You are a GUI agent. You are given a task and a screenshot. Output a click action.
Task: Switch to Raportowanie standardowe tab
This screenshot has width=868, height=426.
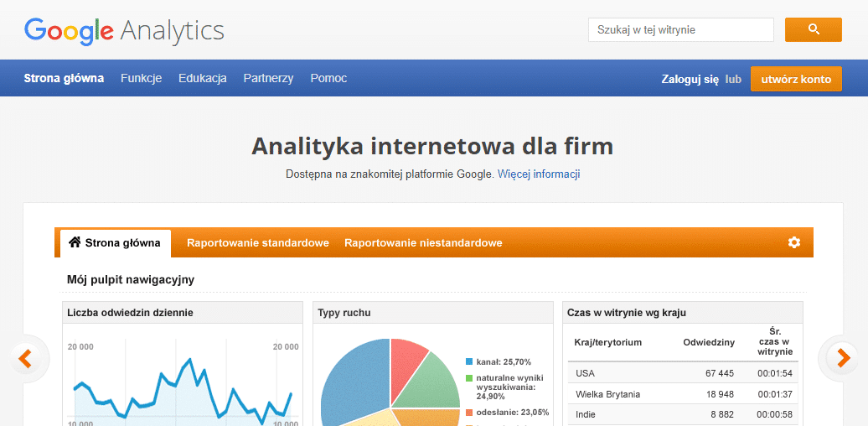pos(258,242)
